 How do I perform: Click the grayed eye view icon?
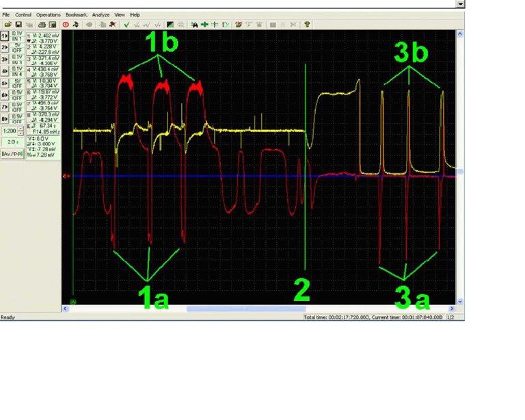click(89, 25)
